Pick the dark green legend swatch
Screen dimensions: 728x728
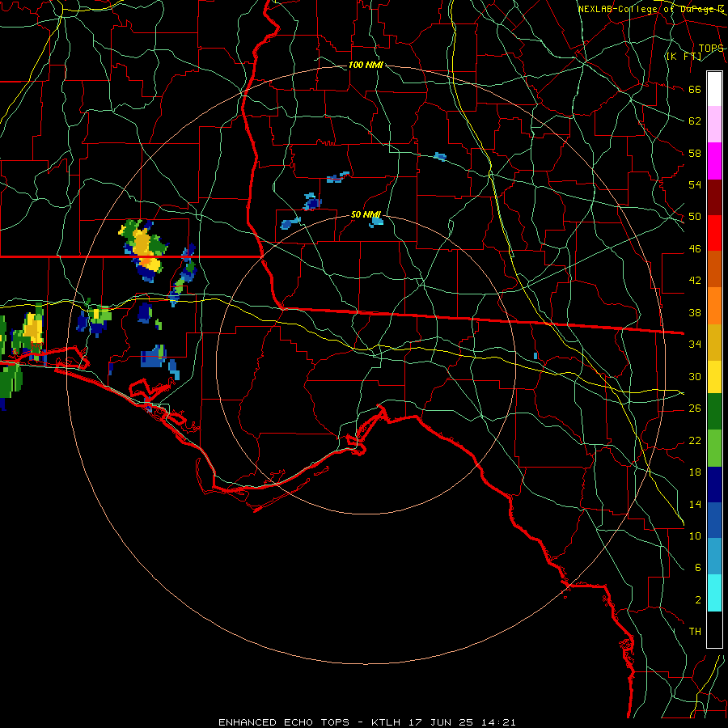click(714, 412)
